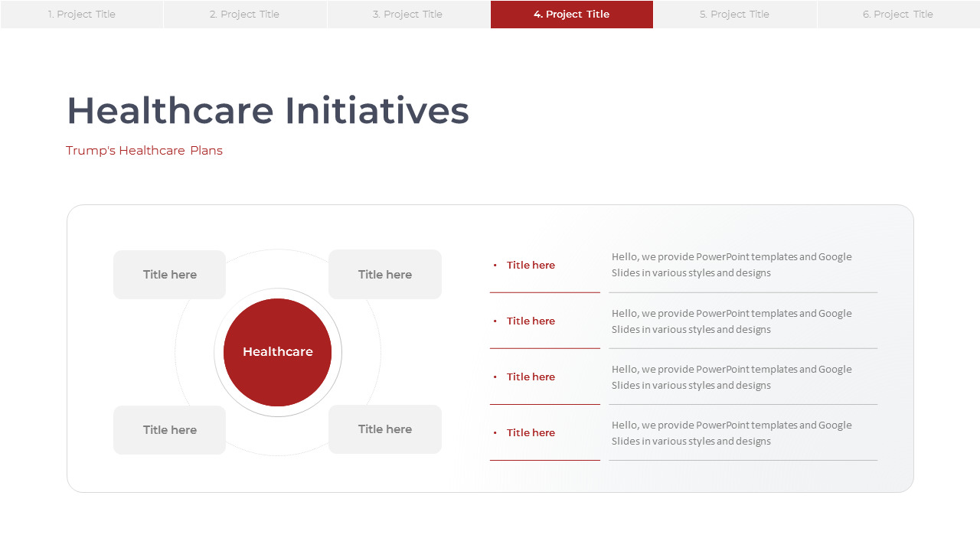Switch to the 2. Project Title tab
The image size is (980, 551).
tap(245, 15)
